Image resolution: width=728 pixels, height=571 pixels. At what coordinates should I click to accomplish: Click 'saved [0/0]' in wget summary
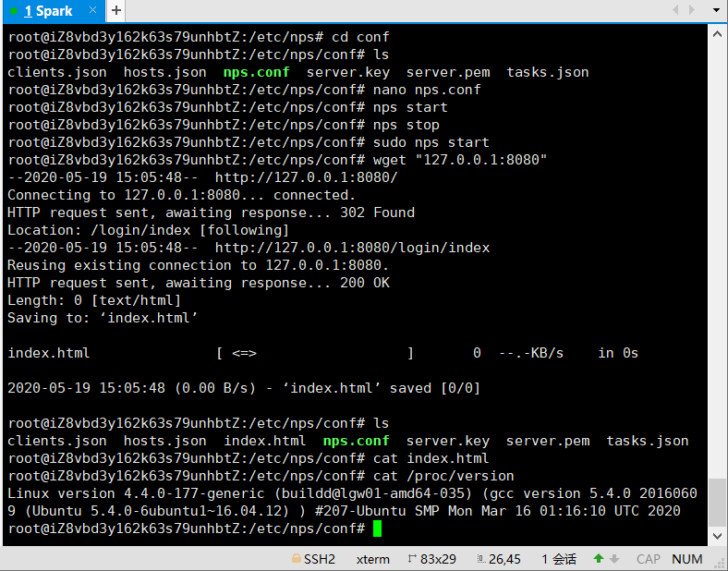434,388
